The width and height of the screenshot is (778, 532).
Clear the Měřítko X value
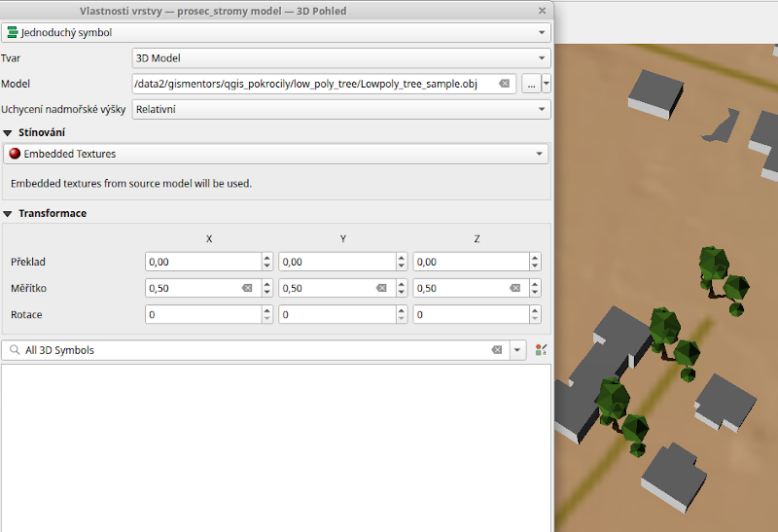click(247, 288)
